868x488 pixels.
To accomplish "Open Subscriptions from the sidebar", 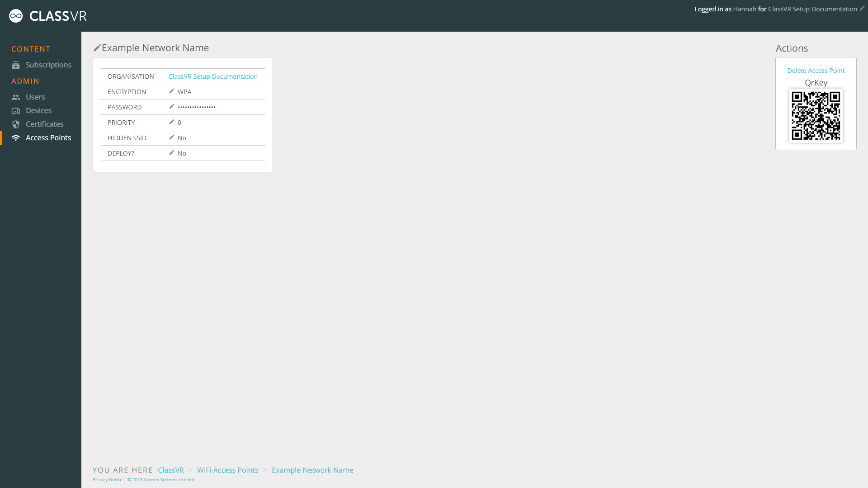I will (x=48, y=65).
